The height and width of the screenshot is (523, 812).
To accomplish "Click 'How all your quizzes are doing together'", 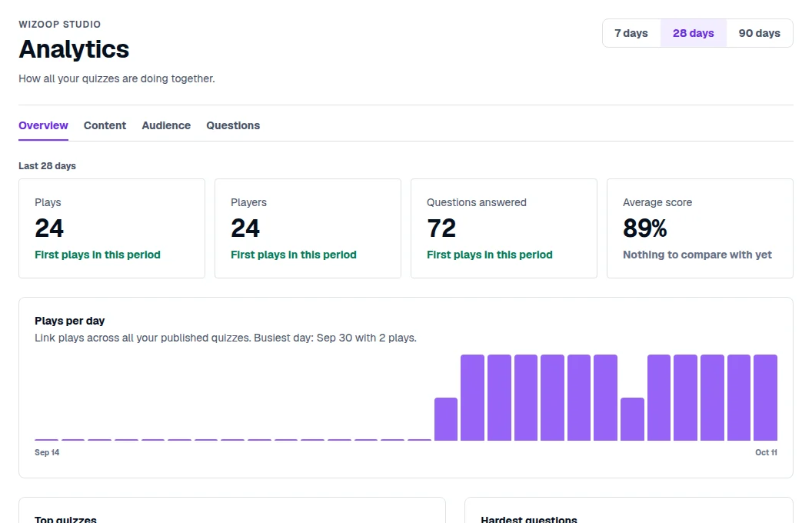I will pyautogui.click(x=117, y=78).
